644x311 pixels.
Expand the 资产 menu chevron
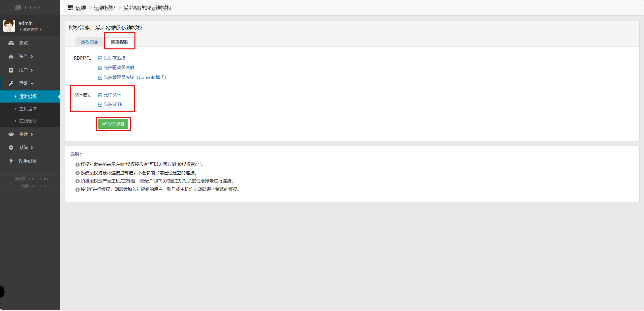[32, 57]
